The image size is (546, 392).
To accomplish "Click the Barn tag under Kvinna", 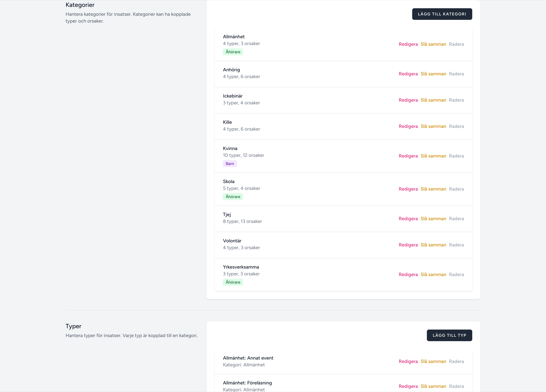I will pos(230,164).
